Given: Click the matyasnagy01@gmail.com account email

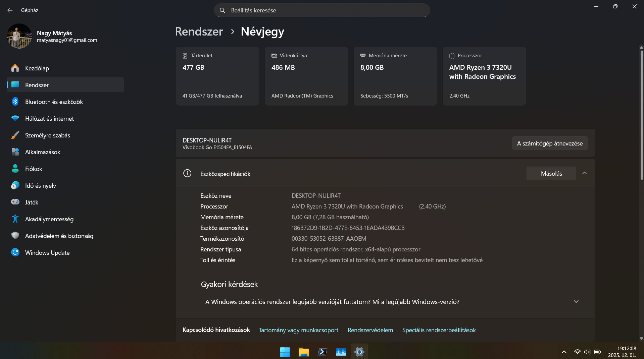Looking at the screenshot, I should tap(67, 40).
